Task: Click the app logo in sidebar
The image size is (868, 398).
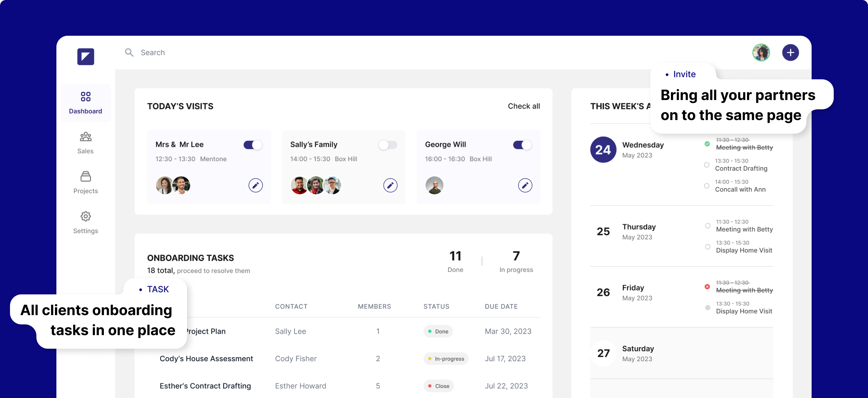Action: click(86, 57)
